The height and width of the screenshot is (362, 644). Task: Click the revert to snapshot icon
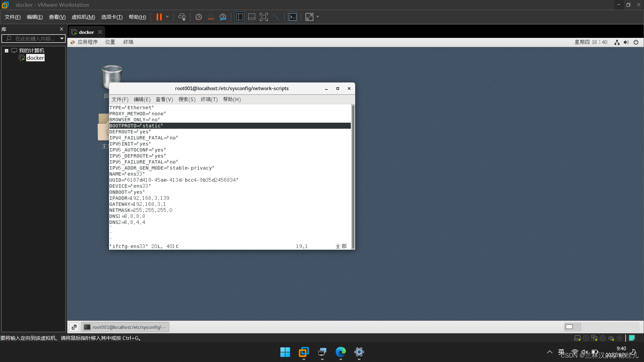point(211,17)
